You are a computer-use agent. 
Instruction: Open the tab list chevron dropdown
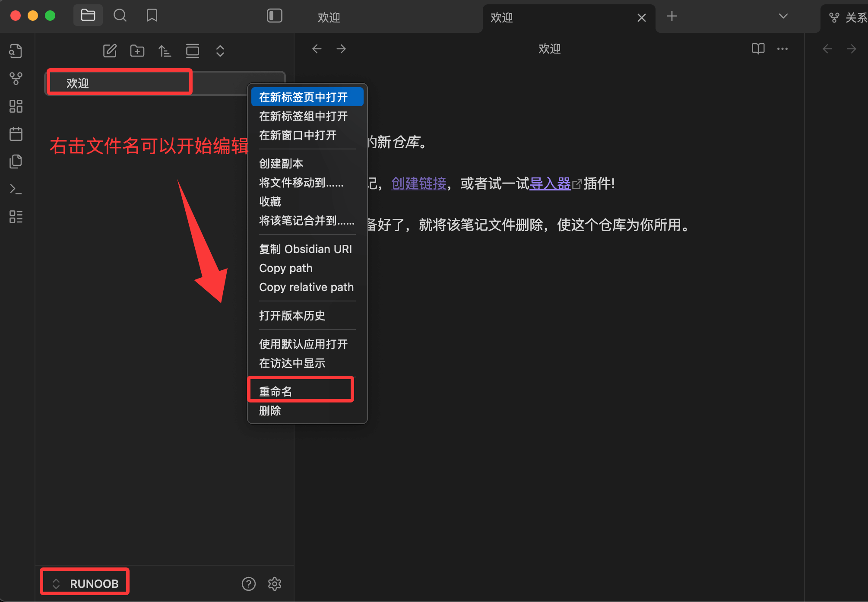click(x=783, y=16)
